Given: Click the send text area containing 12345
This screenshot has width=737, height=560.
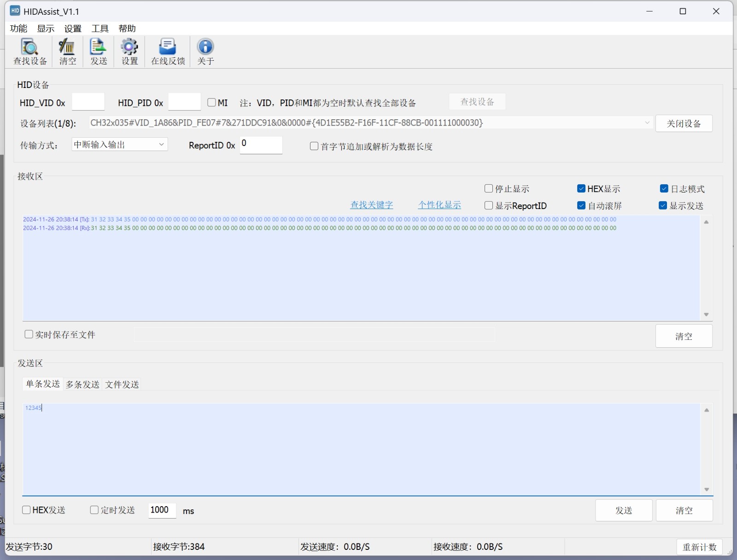Looking at the screenshot, I should [x=362, y=449].
